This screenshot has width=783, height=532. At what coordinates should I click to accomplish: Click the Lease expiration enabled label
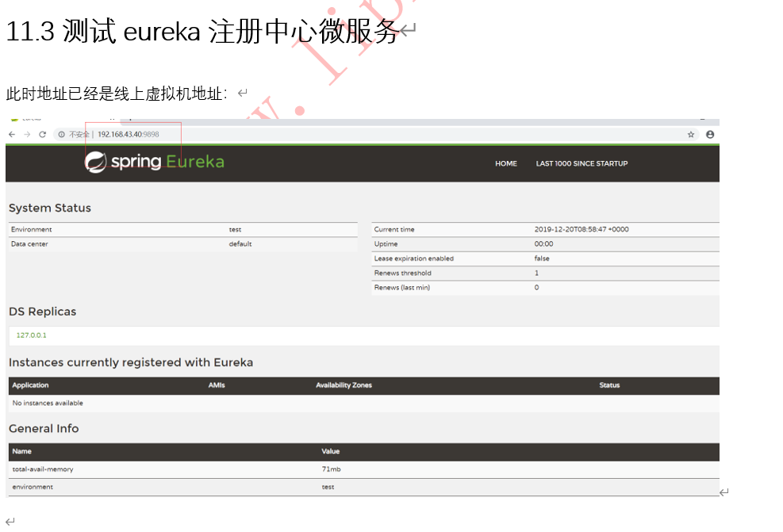[x=414, y=258]
